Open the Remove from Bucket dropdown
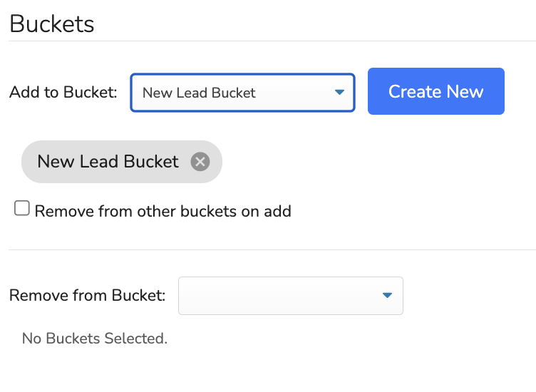 291,296
